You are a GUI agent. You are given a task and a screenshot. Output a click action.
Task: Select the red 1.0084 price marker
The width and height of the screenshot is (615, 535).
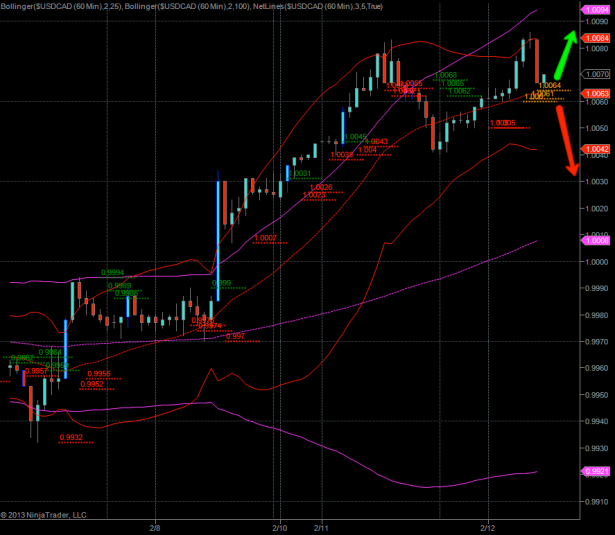tap(595, 37)
